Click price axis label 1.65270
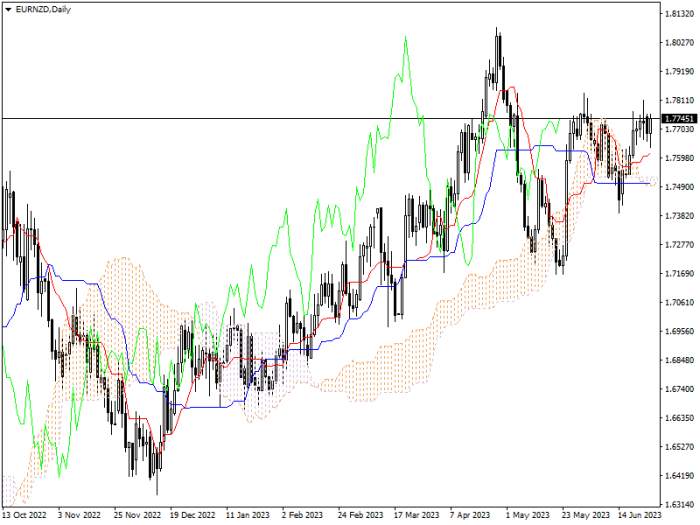This screenshot has height=525, width=700. (679, 446)
